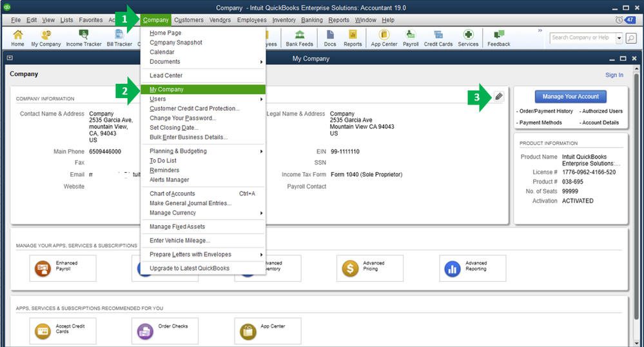Open the Banking menu
The image size is (644, 347).
click(312, 20)
